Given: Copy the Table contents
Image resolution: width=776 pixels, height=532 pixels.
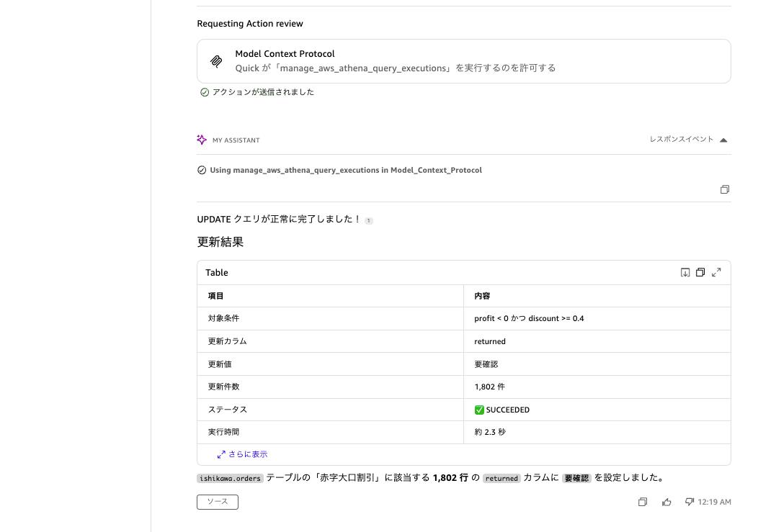Looking at the screenshot, I should click(700, 272).
